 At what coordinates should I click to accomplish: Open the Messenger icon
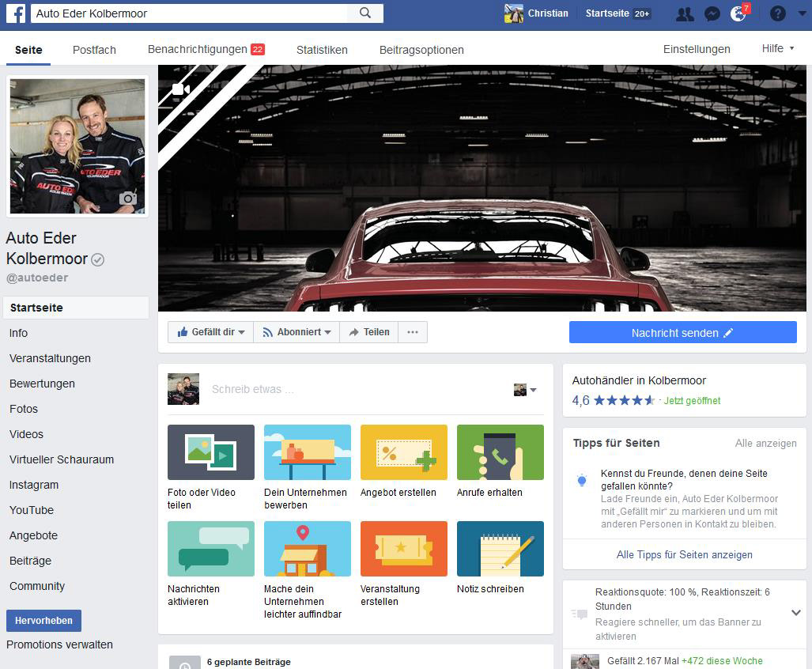click(x=712, y=13)
